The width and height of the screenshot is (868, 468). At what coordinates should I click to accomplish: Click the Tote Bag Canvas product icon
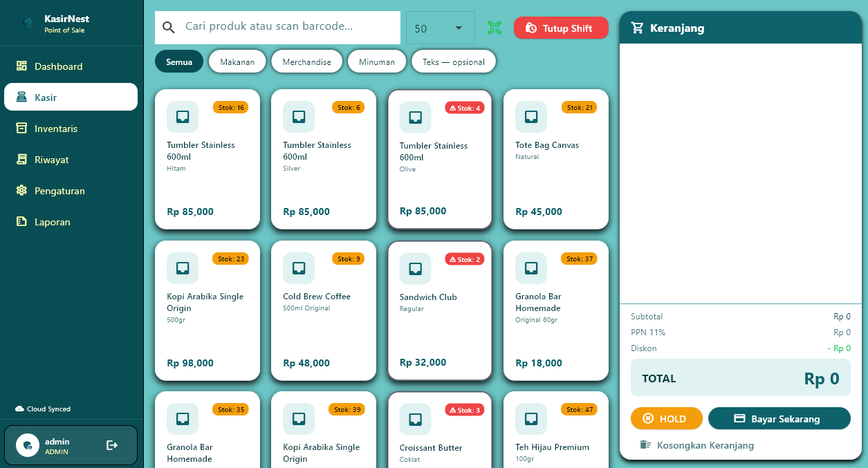tap(531, 117)
